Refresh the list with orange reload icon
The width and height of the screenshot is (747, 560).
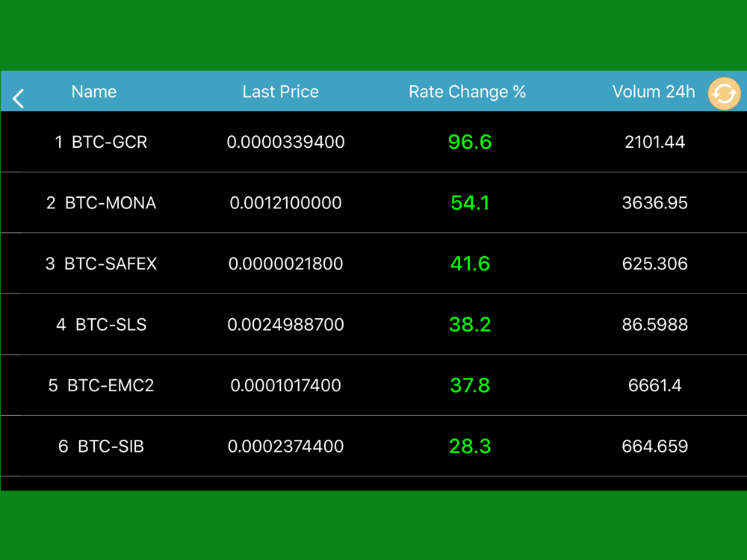[724, 93]
